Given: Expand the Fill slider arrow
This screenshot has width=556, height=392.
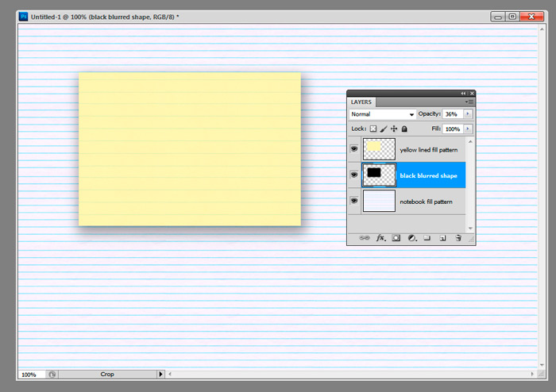Looking at the screenshot, I should click(468, 129).
